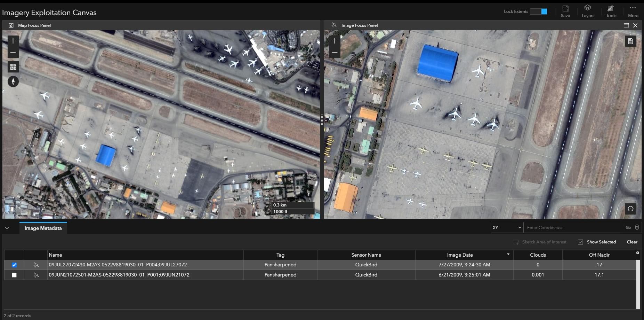This screenshot has height=320, width=644.
Task: Check the 09JUN21072501 image row checkbox
Action: (14, 275)
